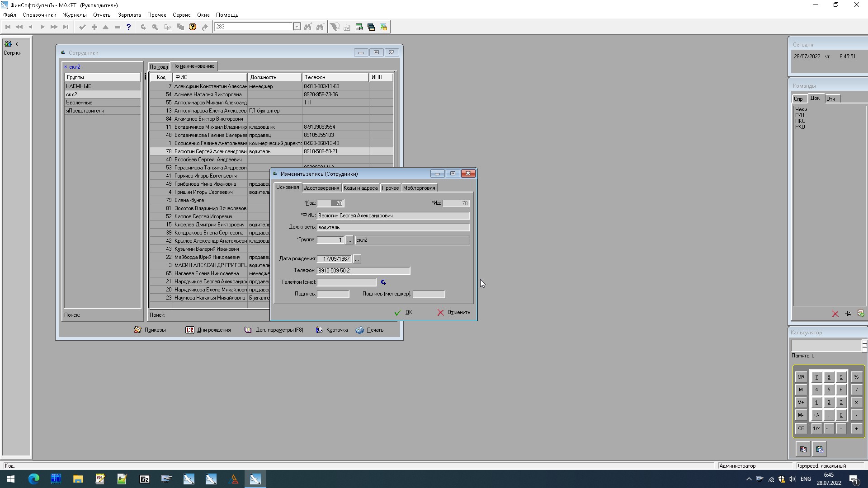Click the plus add-record toolbar icon
Image resolution: width=868 pixels, height=488 pixels.
pos(94,27)
